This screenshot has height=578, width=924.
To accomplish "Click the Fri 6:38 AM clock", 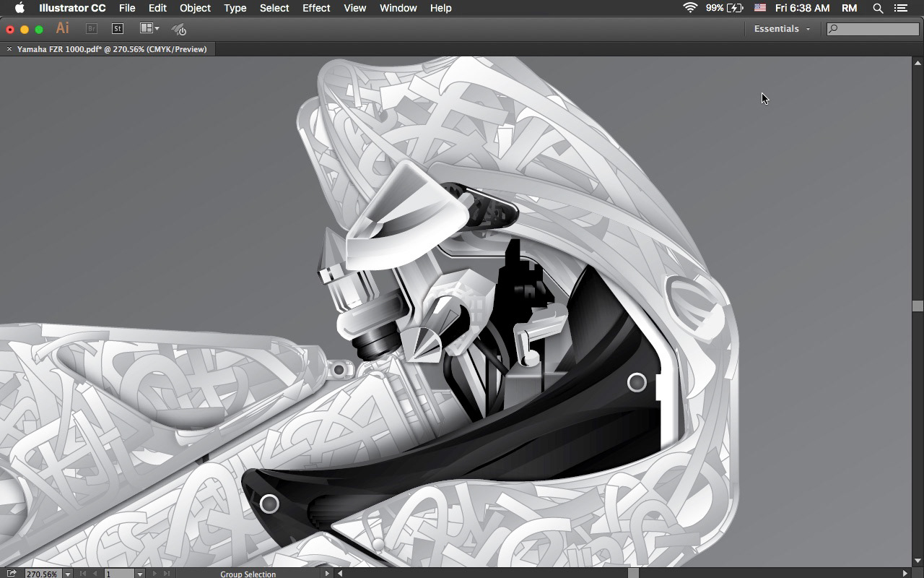I will click(802, 8).
